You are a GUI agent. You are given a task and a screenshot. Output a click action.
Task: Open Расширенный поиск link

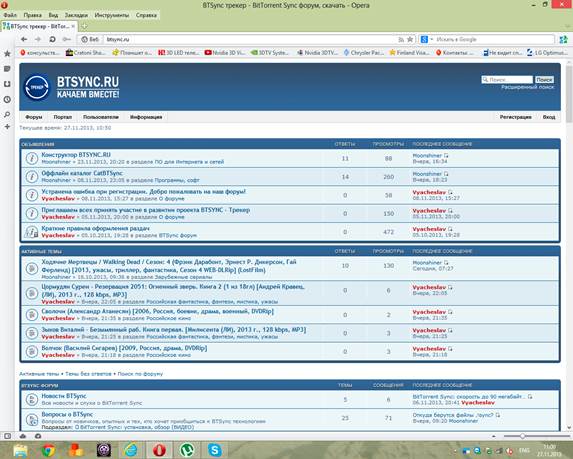click(527, 87)
